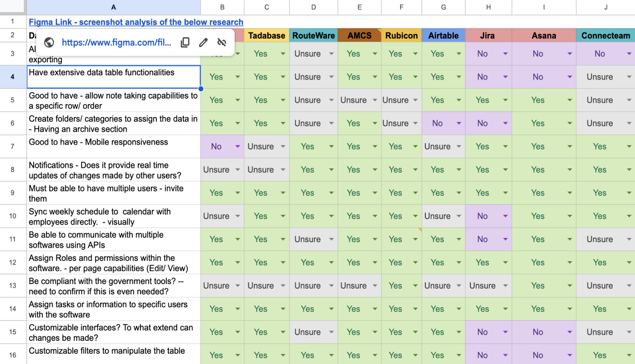Viewport: 635px width, 364px height.
Task: Open the Yes dropdown in column B row 12
Action: (237, 262)
